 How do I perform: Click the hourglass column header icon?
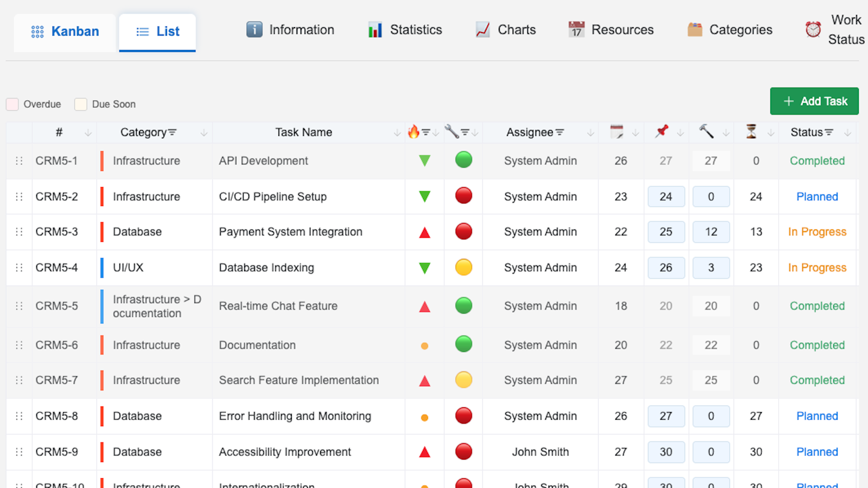(751, 132)
